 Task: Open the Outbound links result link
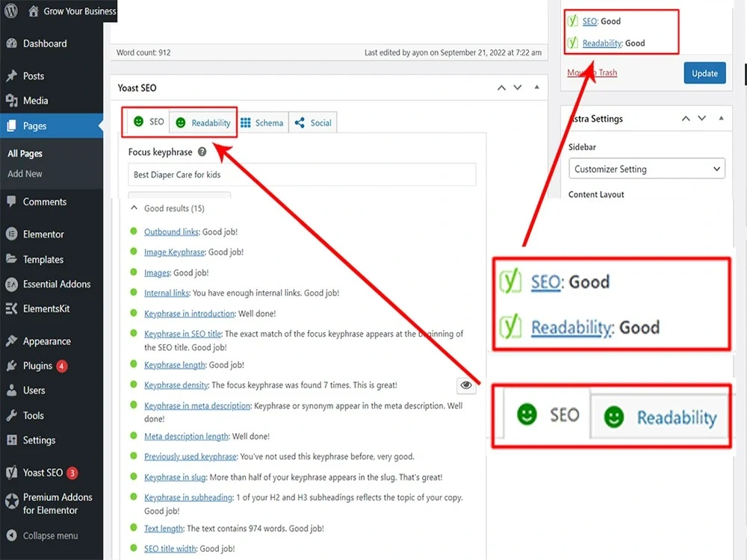(171, 232)
